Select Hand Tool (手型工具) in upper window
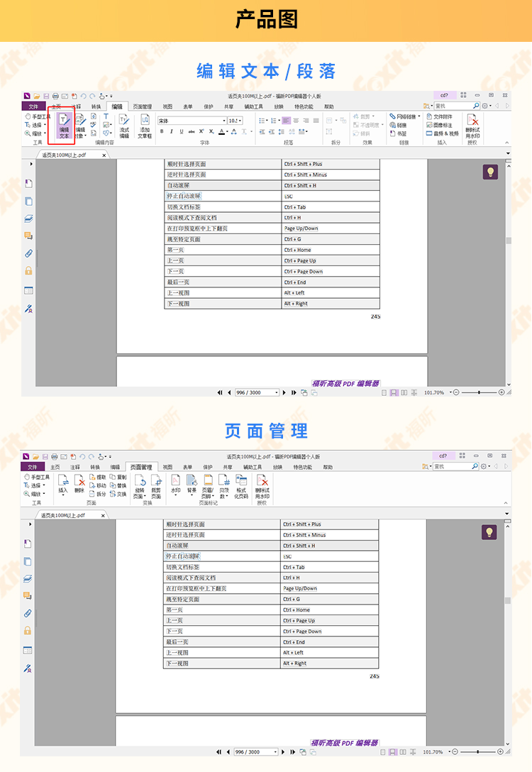532x772 pixels. (x=38, y=116)
